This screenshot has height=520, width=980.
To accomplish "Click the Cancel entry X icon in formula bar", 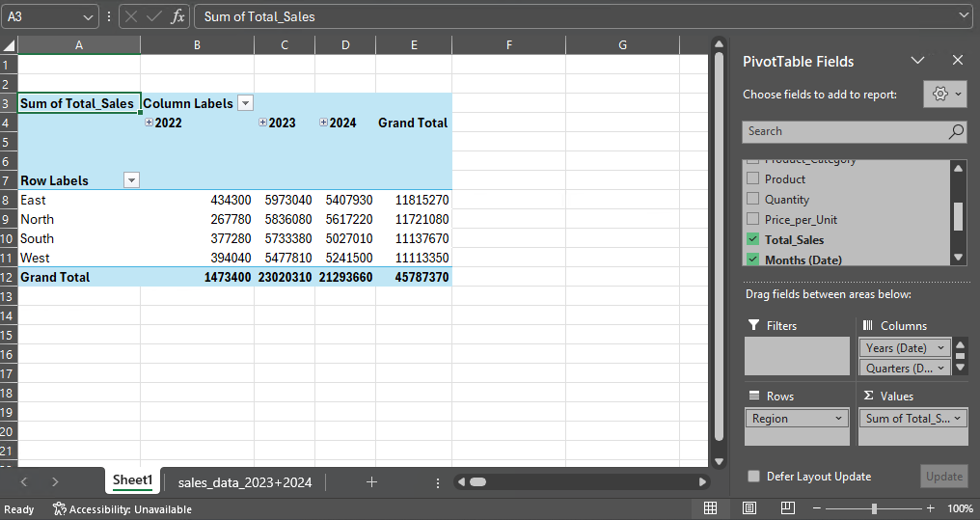I will 131,16.
